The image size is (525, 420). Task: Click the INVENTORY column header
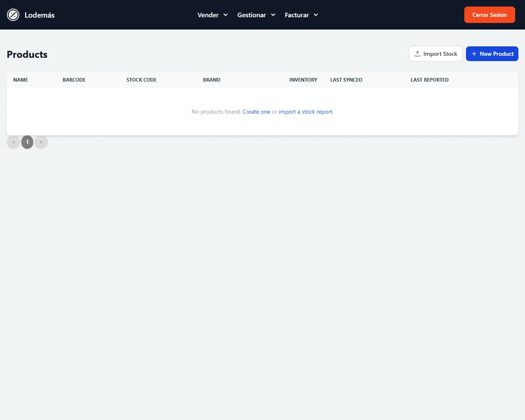pyautogui.click(x=303, y=80)
